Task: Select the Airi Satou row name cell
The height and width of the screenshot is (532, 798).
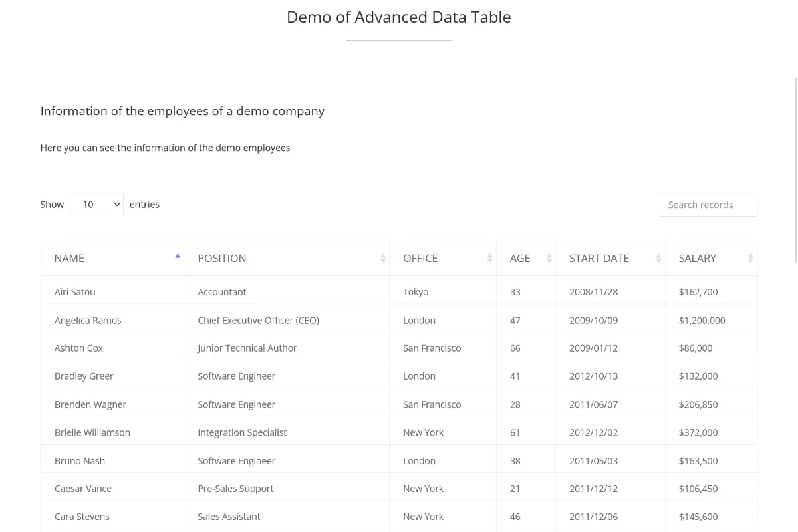Action: click(x=74, y=292)
